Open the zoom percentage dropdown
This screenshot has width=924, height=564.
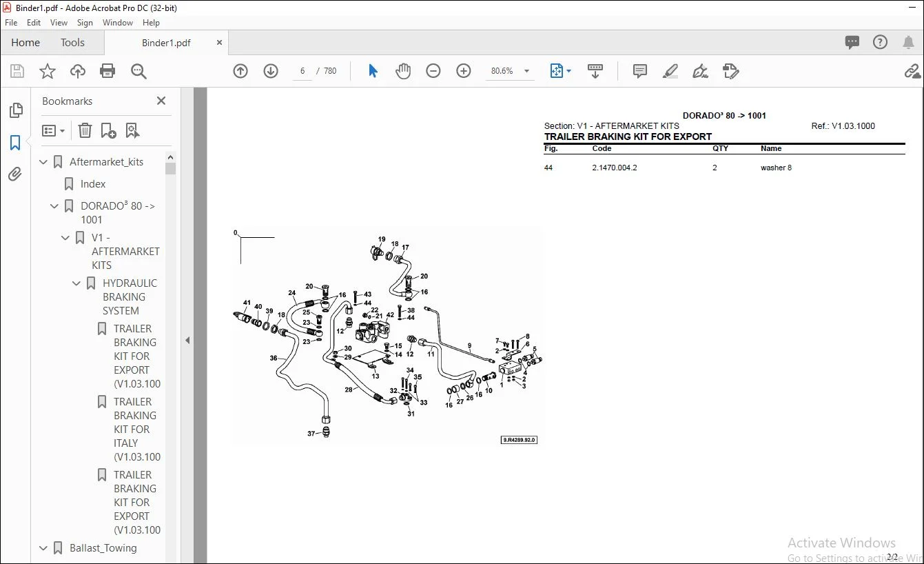(527, 71)
